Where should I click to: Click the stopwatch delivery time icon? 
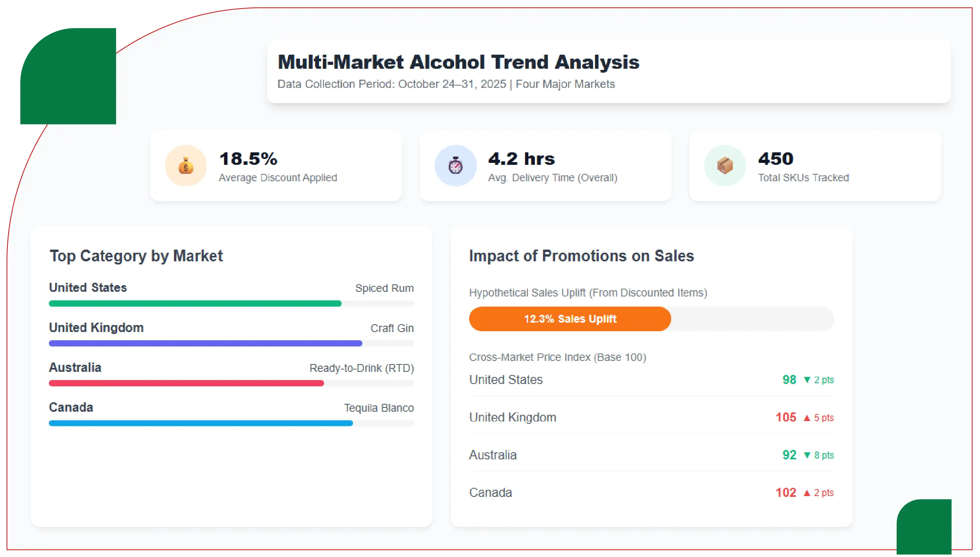(x=455, y=166)
